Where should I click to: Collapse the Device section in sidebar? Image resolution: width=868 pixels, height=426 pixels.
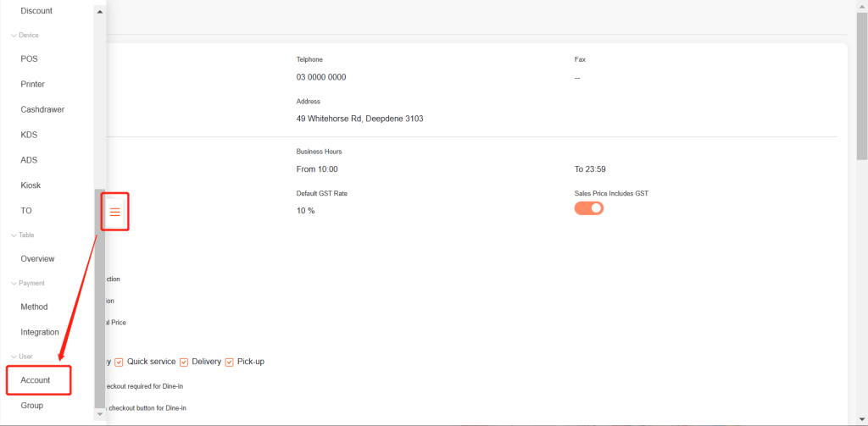coord(14,36)
